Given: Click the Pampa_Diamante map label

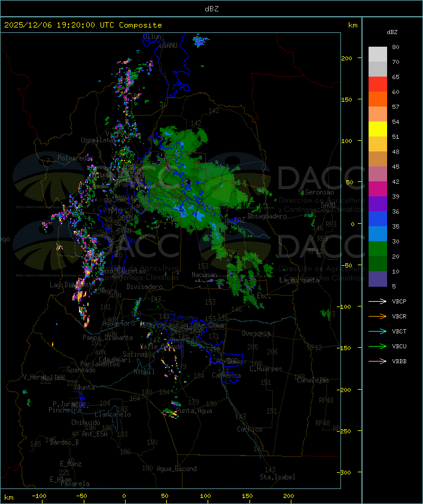Looking at the screenshot, I should pyautogui.click(x=108, y=338).
